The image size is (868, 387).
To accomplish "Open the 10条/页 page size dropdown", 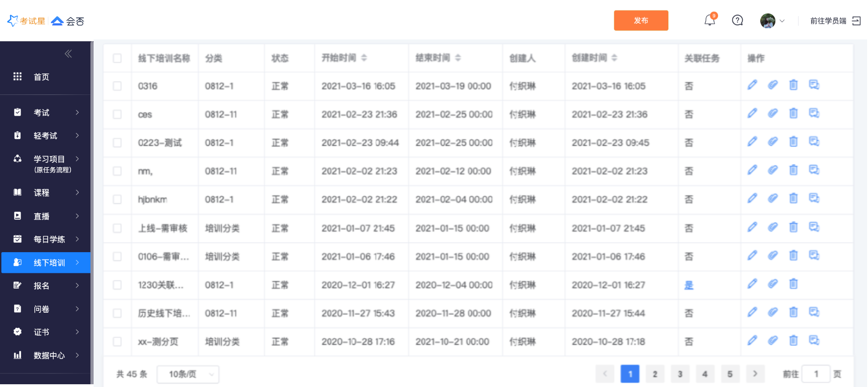I will coord(188,374).
